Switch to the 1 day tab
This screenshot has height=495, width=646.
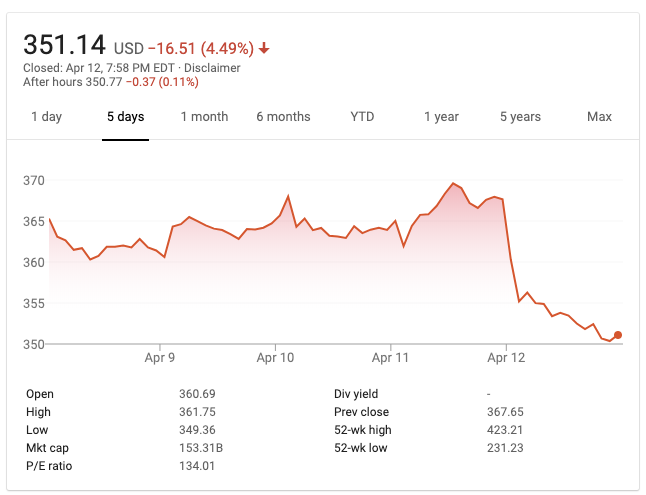tap(46, 117)
